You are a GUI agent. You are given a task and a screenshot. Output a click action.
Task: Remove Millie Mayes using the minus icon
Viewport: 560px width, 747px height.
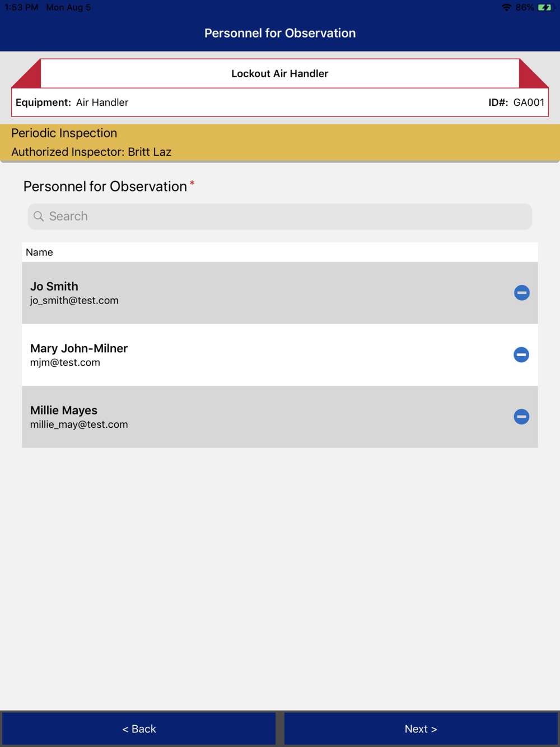tap(521, 417)
